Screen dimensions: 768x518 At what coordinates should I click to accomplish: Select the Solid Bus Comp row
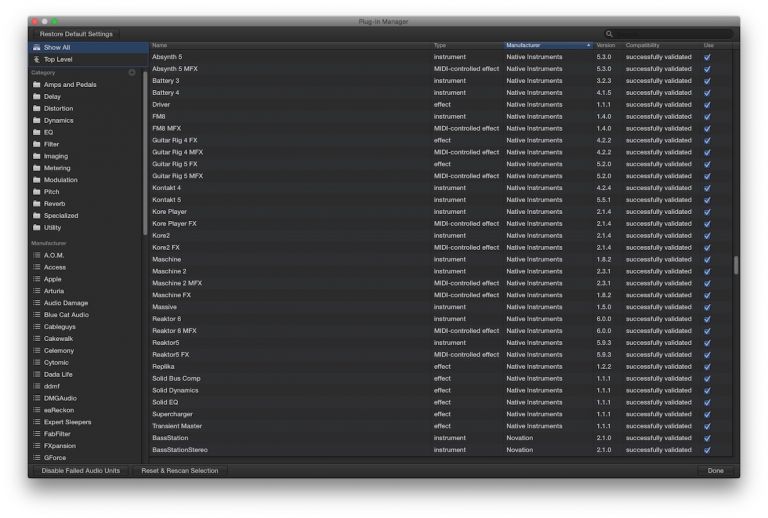point(441,378)
